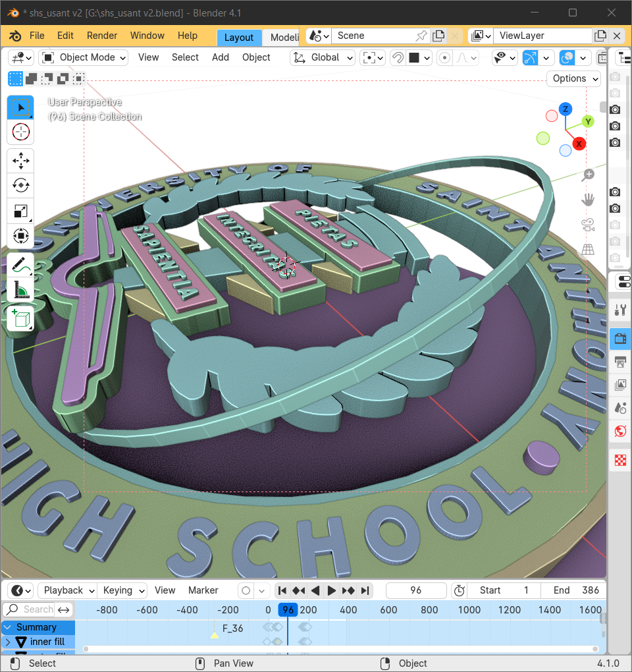Image resolution: width=632 pixels, height=672 pixels.
Task: Toggle the timeline filter swap arrows
Action: click(x=63, y=609)
